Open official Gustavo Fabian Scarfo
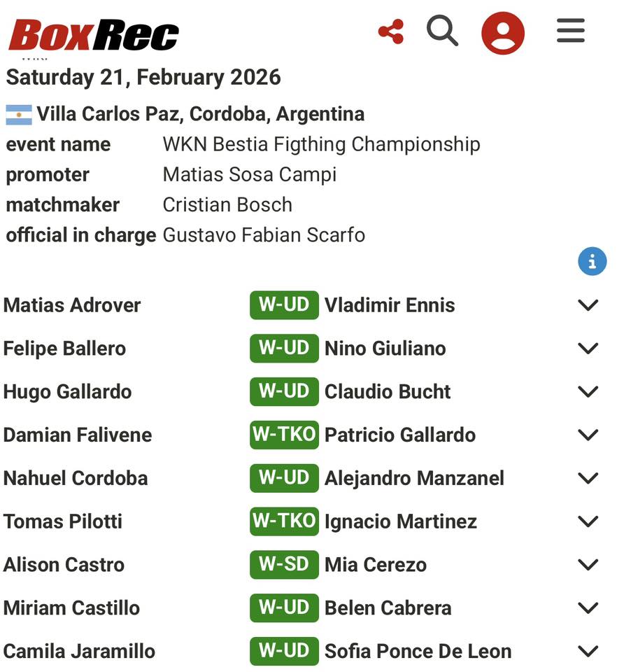Viewport: 617px width, 672px height. pyautogui.click(x=264, y=234)
